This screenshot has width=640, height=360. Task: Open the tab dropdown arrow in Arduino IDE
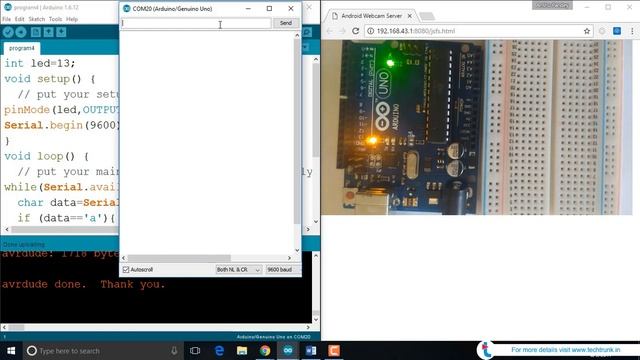306,48
